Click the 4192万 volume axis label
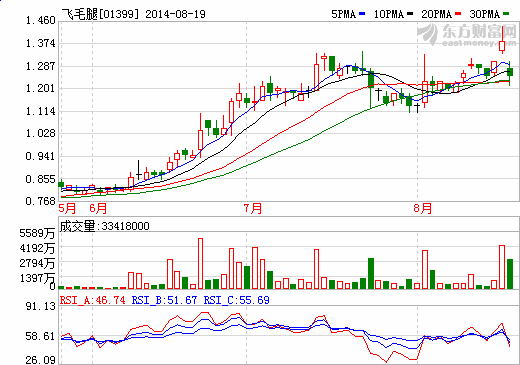Image resolution: width=520 pixels, height=365 pixels. click(37, 248)
